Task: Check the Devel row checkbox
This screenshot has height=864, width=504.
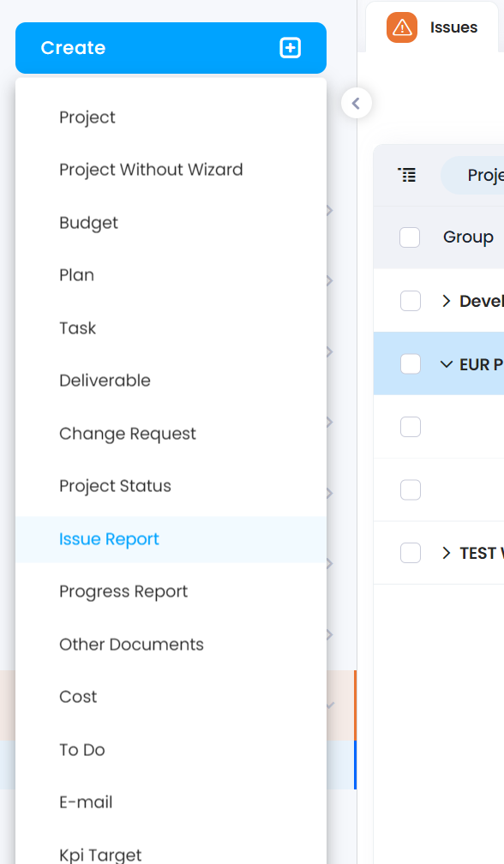Action: (x=411, y=301)
